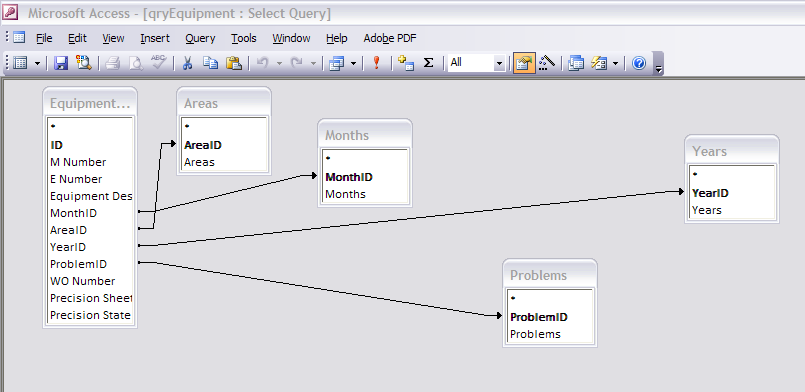Open the Edit menu
The image size is (805, 392).
click(x=77, y=38)
